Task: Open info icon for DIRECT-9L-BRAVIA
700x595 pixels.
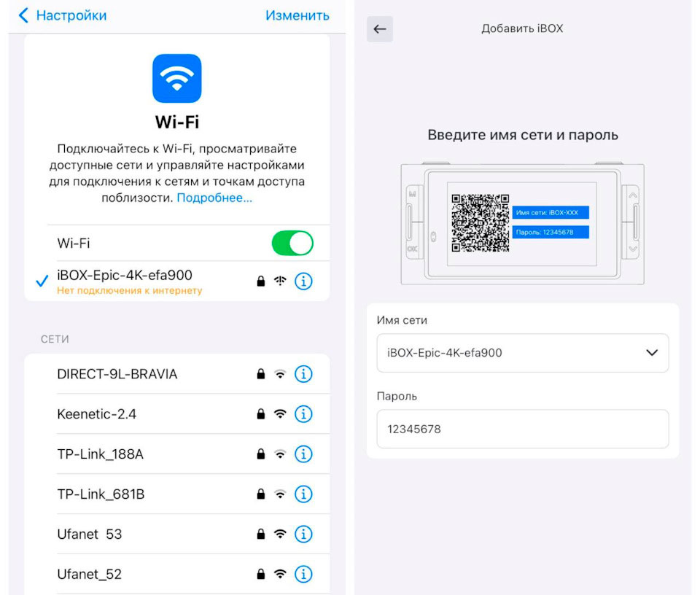Action: click(303, 374)
